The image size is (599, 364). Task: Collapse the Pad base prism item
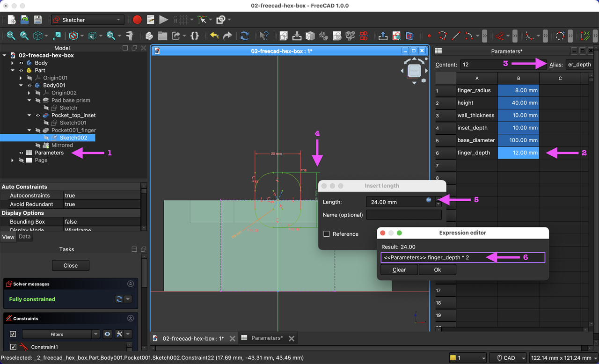click(x=29, y=100)
